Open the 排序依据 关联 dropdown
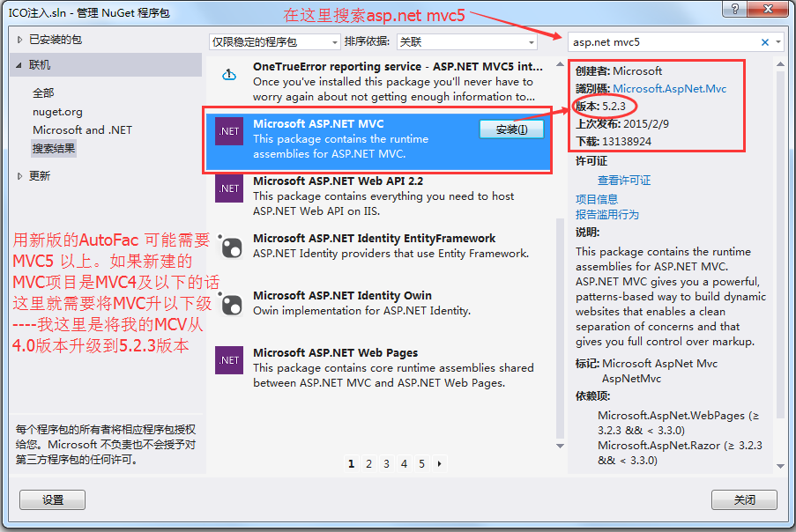Image resolution: width=796 pixels, height=532 pixels. pos(466,42)
